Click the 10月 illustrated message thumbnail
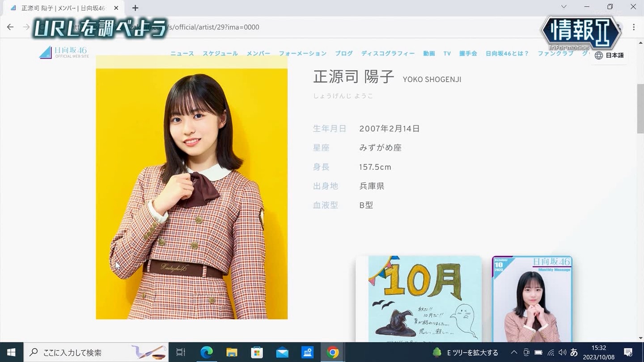This screenshot has width=644, height=362. (x=419, y=299)
